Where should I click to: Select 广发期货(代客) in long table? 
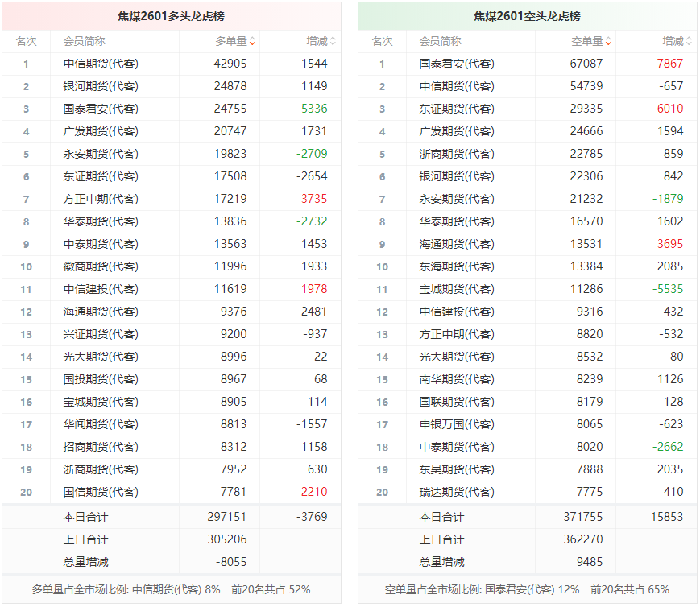(101, 131)
